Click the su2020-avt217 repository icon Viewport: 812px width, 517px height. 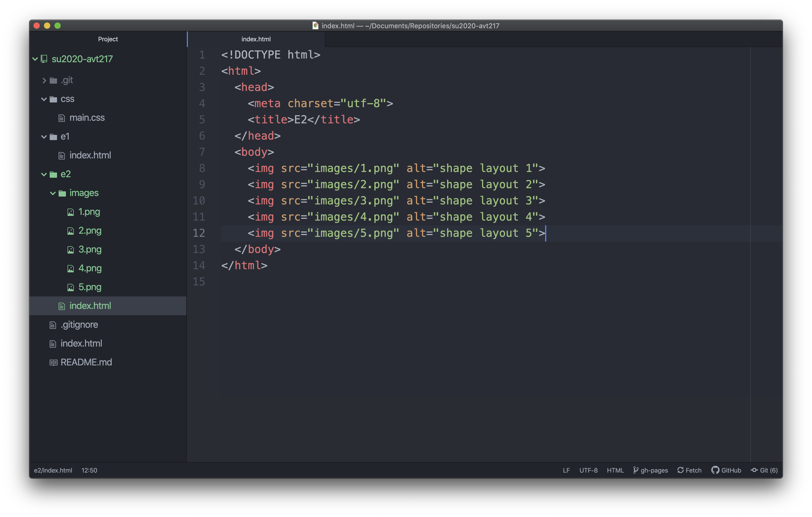tap(44, 59)
